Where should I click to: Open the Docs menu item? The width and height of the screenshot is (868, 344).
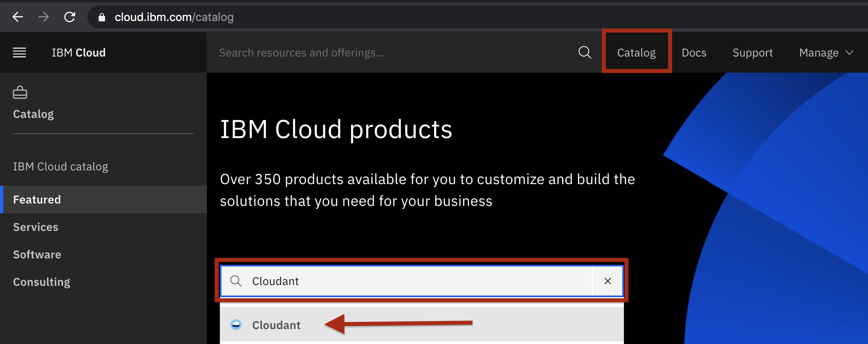point(694,52)
